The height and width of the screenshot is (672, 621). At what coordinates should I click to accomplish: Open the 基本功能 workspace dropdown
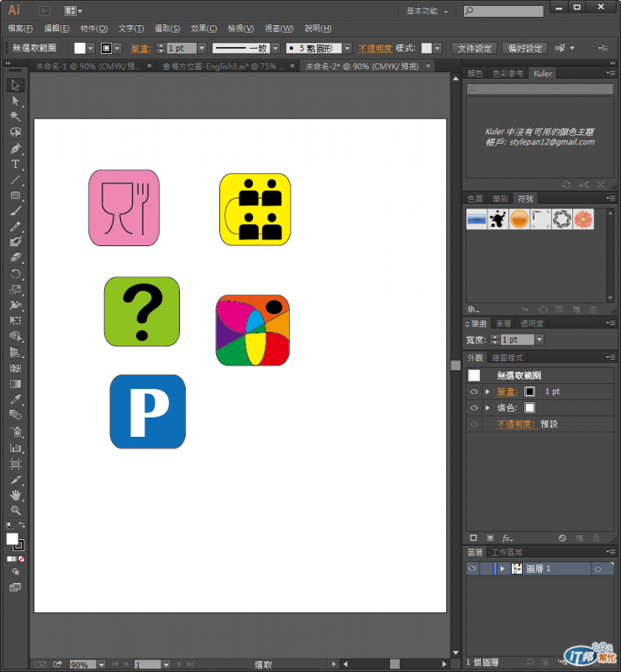[x=427, y=11]
